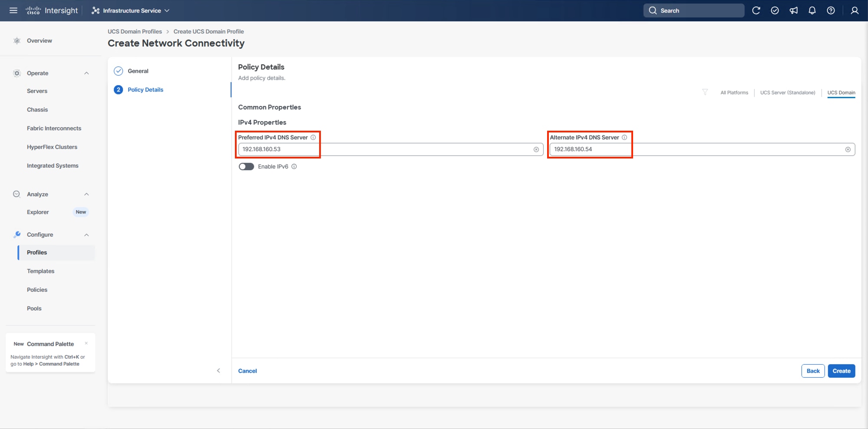Viewport: 868px width, 429px height.
Task: Select the All Platforms tab
Action: 734,92
